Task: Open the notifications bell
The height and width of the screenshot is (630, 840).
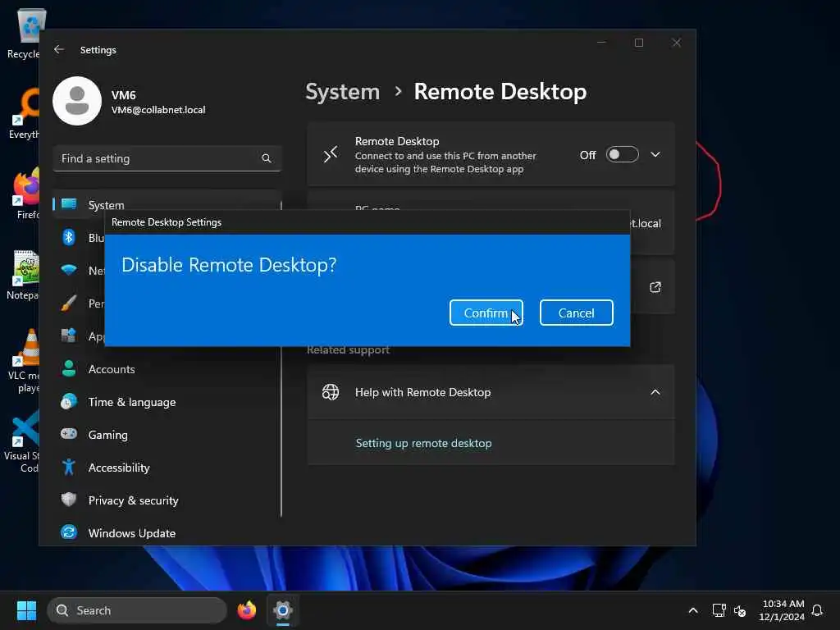Action: tap(817, 610)
